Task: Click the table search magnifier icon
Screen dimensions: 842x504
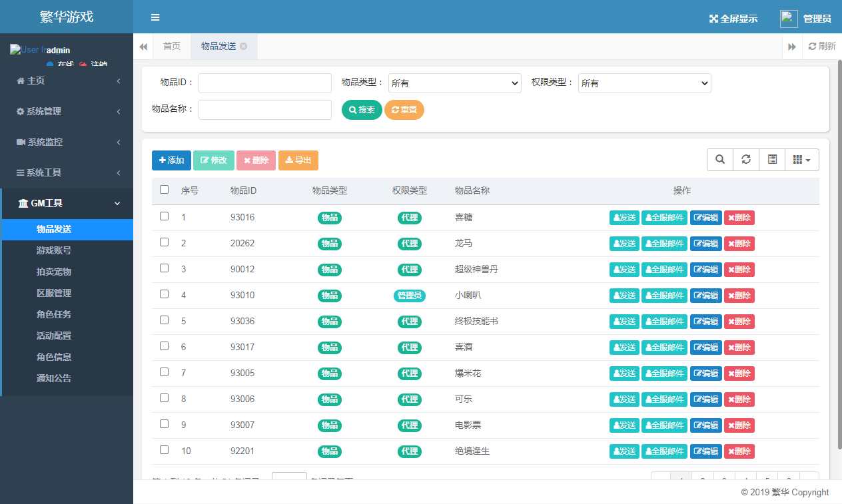Action: tap(720, 160)
